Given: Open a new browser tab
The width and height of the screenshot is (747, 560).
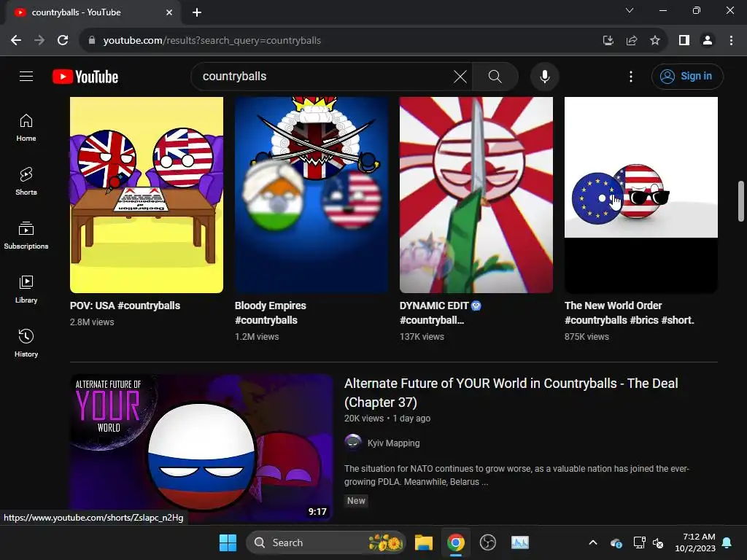Looking at the screenshot, I should coord(197,12).
